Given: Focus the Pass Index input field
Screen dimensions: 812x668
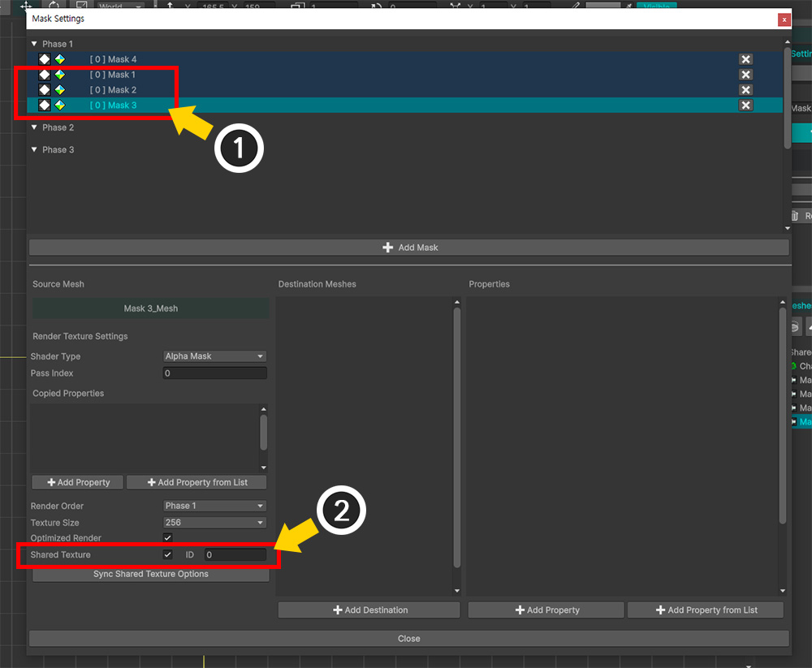Looking at the screenshot, I should (215, 373).
